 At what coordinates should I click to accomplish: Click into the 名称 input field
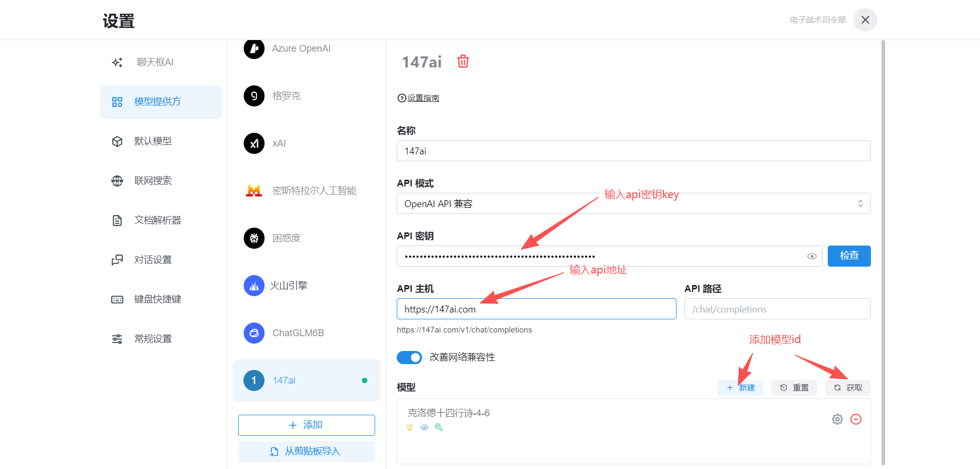(x=633, y=151)
